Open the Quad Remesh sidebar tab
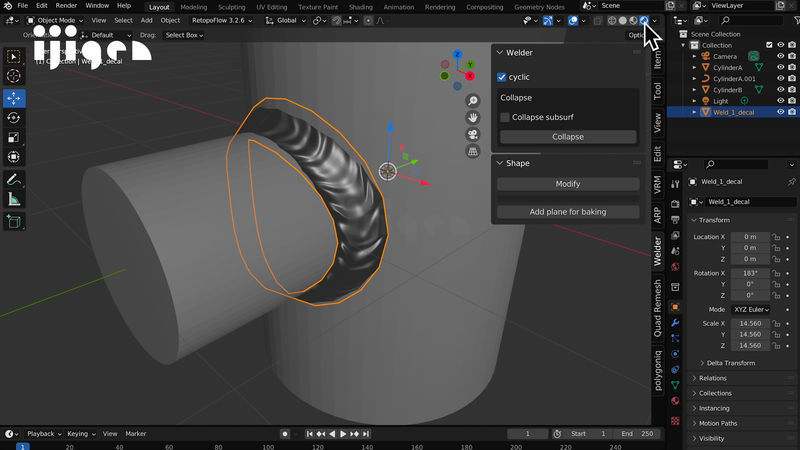Screen dimensions: 800x450 pos(658,308)
